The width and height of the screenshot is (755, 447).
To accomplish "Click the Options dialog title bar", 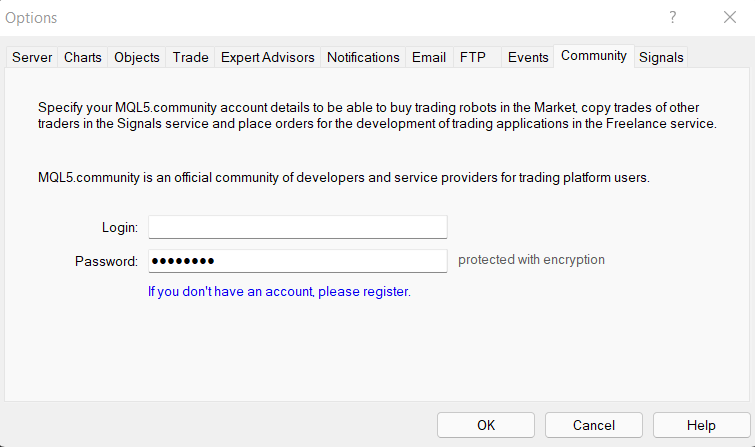I will [x=300, y=17].
